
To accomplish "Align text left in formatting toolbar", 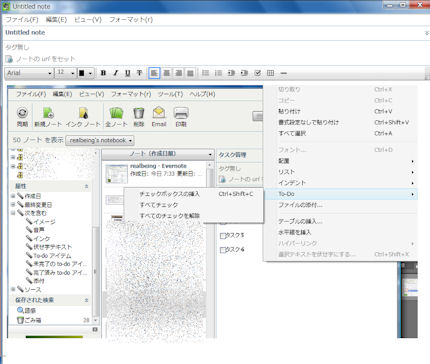I will [154, 73].
